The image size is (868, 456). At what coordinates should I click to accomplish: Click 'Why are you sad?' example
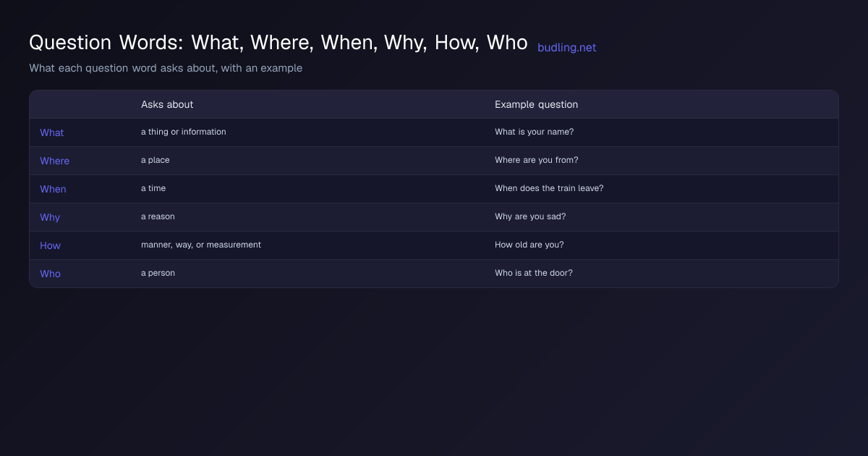[x=530, y=216]
